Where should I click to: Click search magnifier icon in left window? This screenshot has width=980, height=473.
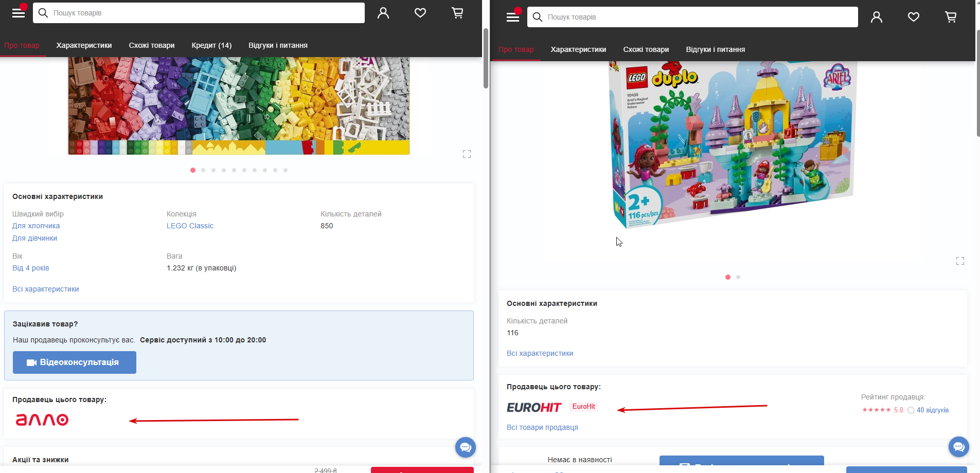43,13
